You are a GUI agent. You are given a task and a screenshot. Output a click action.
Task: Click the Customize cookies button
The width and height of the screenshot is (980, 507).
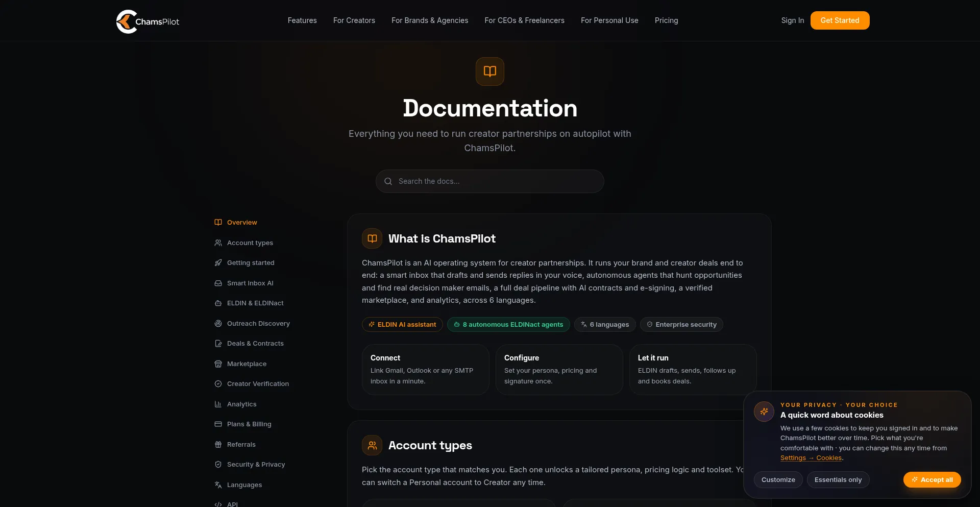click(778, 479)
